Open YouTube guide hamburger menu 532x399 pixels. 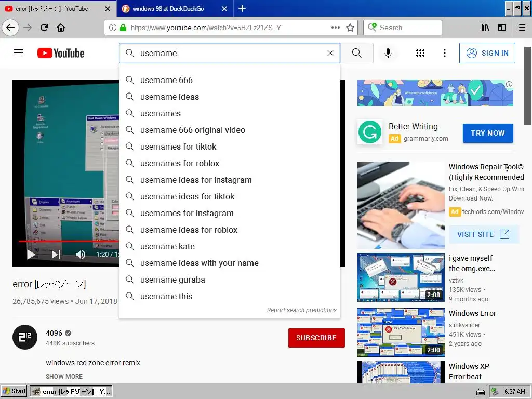coord(19,53)
